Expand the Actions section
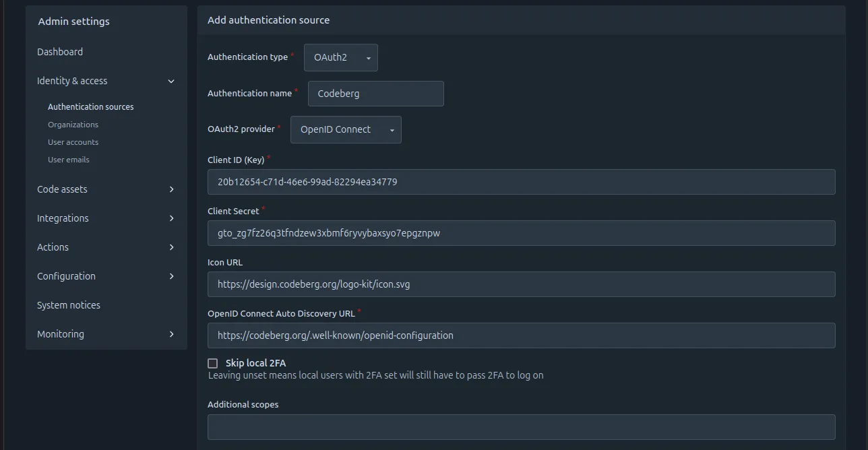Image resolution: width=868 pixels, height=450 pixels. point(104,247)
